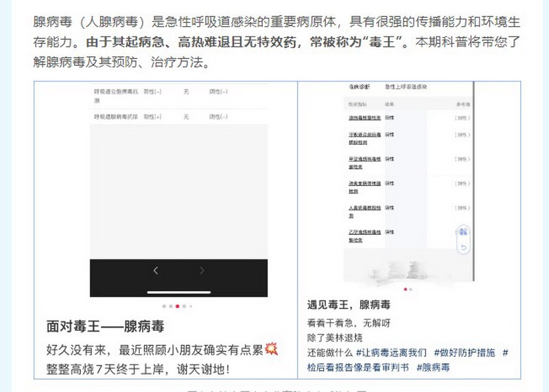Open post titled 面对毒王——腺病毒

(105, 327)
